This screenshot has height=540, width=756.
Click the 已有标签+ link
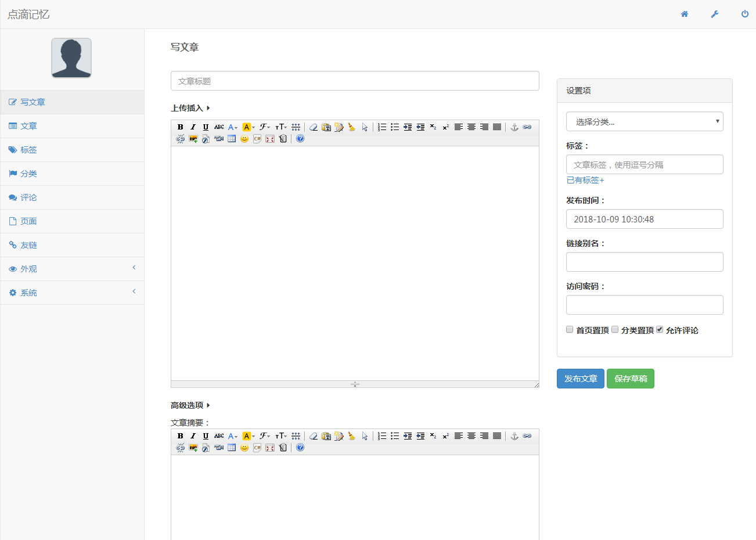(585, 180)
